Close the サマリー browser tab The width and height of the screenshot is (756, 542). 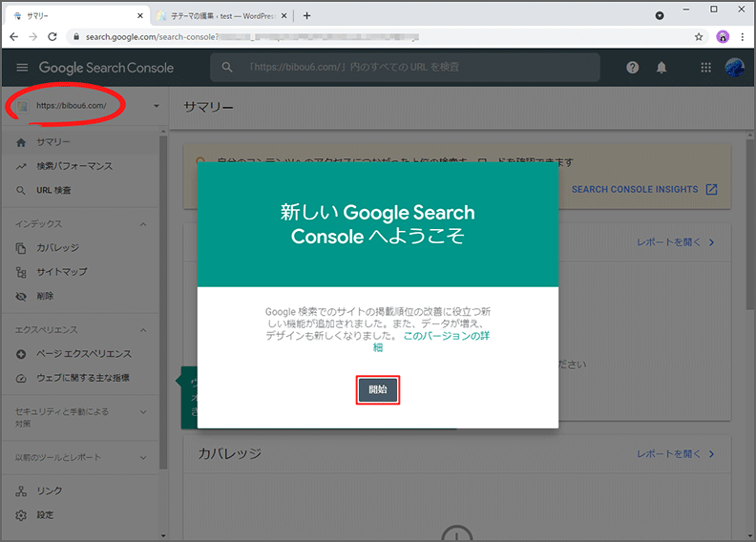[x=139, y=16]
